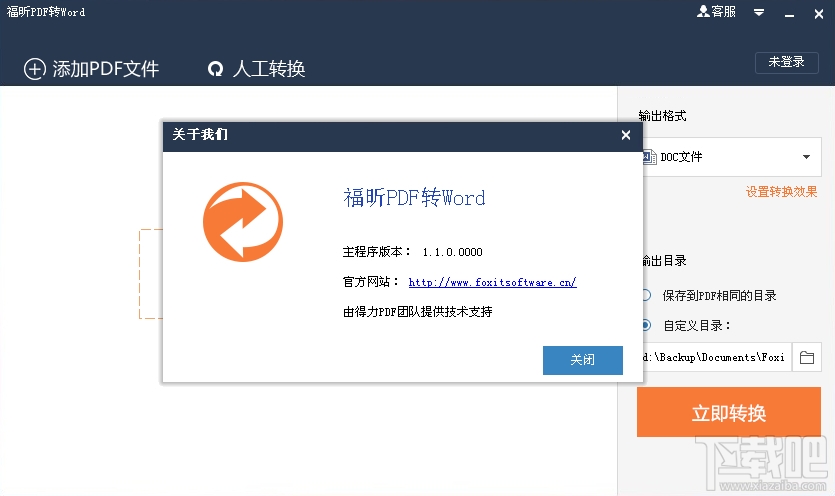
Task: Click the 由得力PDF团队提供技术支持 text
Action: point(418,312)
